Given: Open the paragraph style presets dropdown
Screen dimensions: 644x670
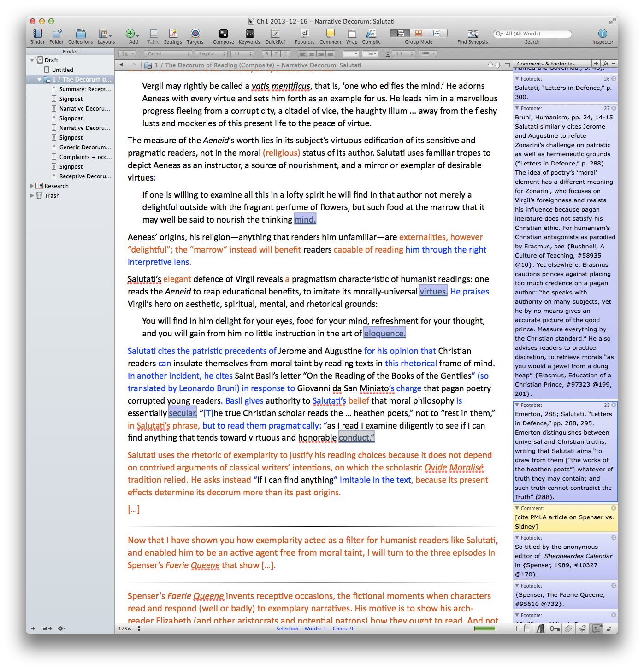Looking at the screenshot, I should pos(127,54).
